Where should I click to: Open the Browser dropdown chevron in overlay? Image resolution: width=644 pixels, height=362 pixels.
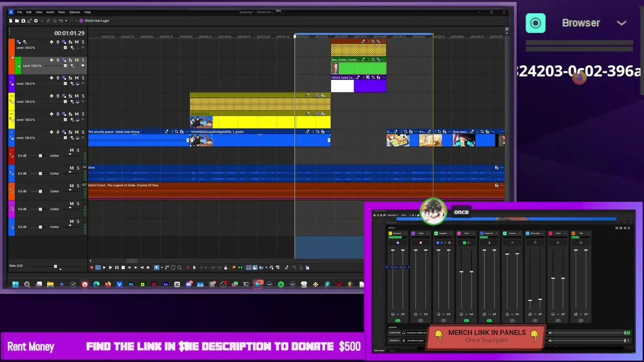tap(621, 23)
